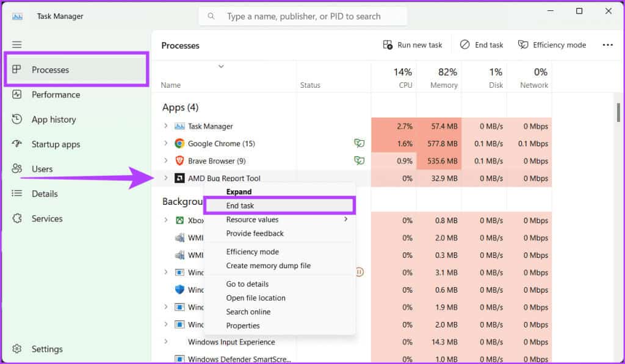Image resolution: width=625 pixels, height=364 pixels.
Task: Expand the Windows Input Experience row
Action: 166,341
